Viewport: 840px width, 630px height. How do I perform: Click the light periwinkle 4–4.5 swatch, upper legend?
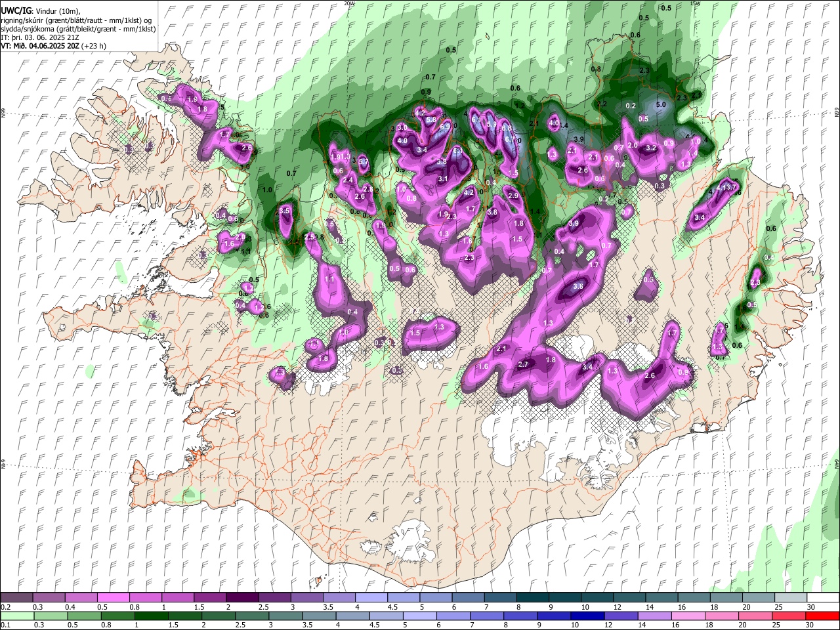(x=371, y=597)
